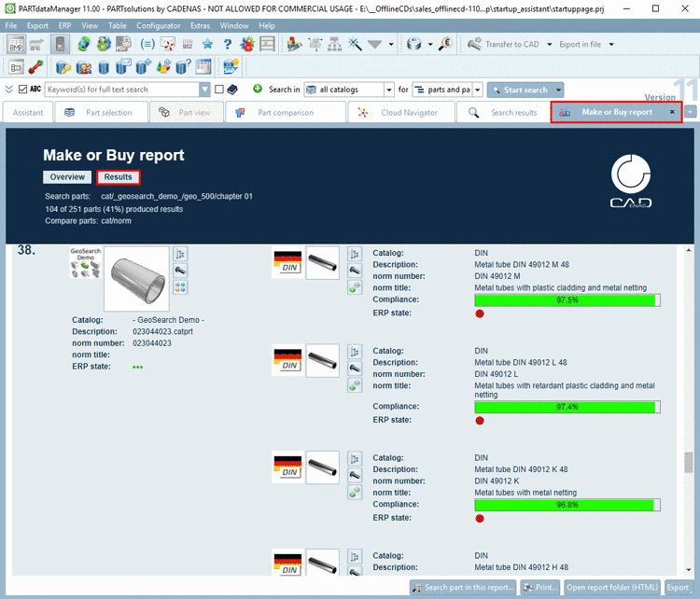Click the blue star favorites icon
The image size is (700, 599).
click(207, 44)
